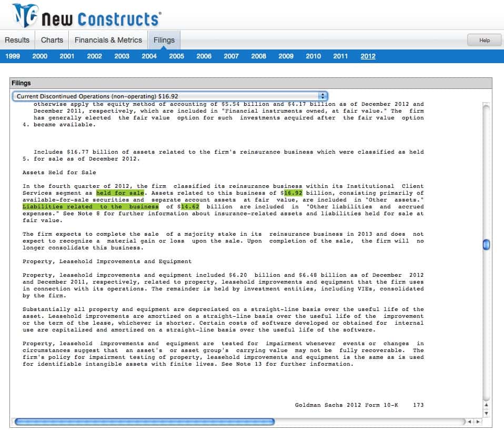Go to the 2001 filings year
This screenshot has width=504, height=432.
(67, 56)
